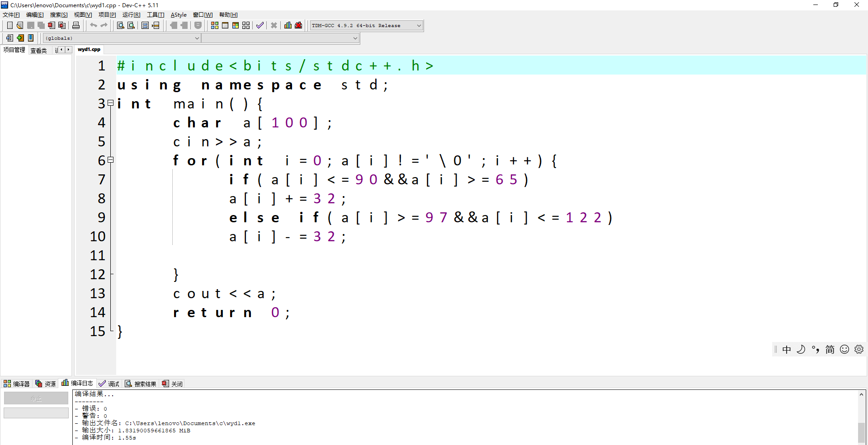
Task: Open profile analysis (bar chart icon)
Action: pos(288,26)
